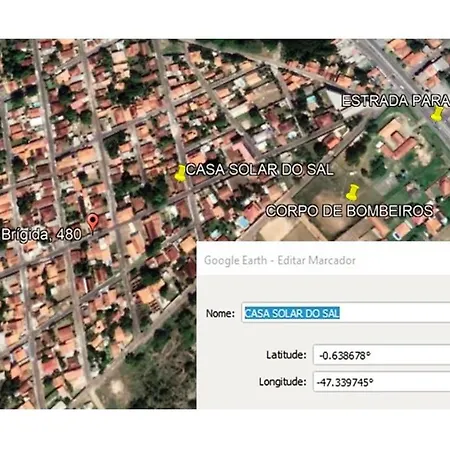This screenshot has height=450, width=450.
Task: Click the blue swimming pool below CASA SOLAR label
Action: (242, 221)
